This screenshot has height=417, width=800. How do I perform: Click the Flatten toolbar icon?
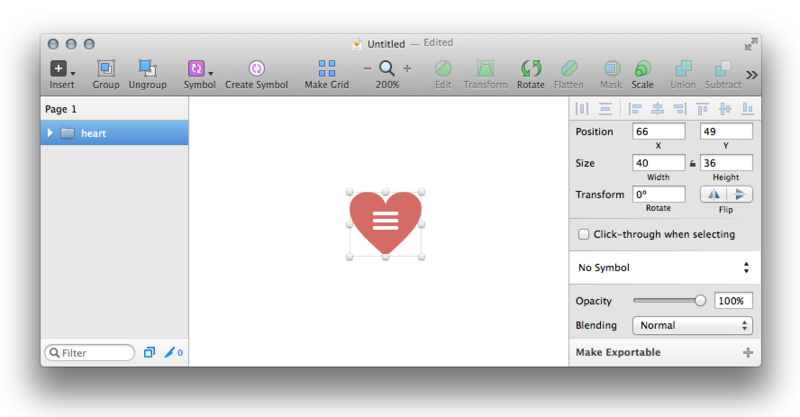(569, 68)
